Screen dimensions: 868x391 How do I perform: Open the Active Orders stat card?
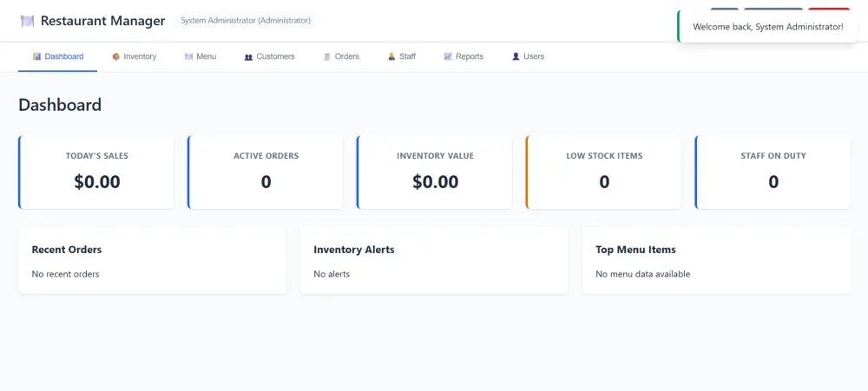pyautogui.click(x=266, y=172)
